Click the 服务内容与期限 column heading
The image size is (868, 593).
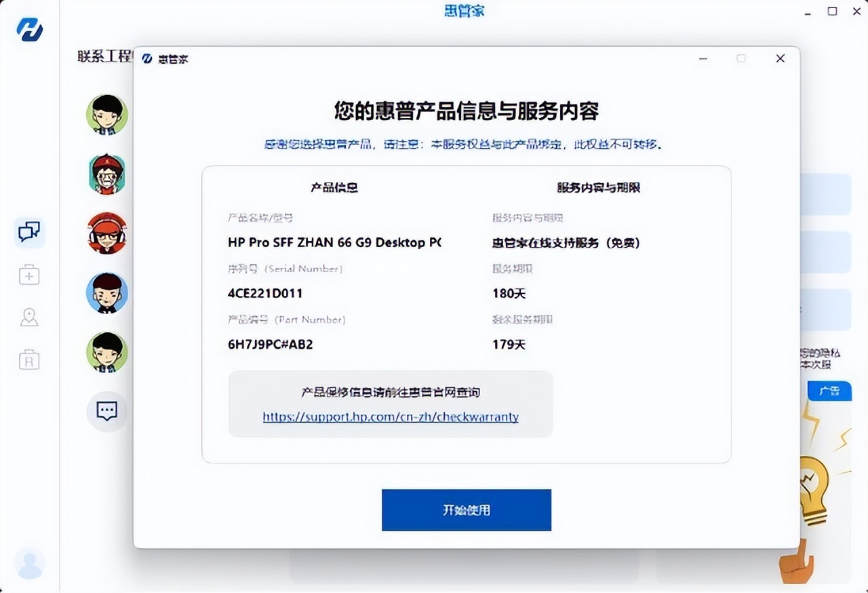pos(599,187)
